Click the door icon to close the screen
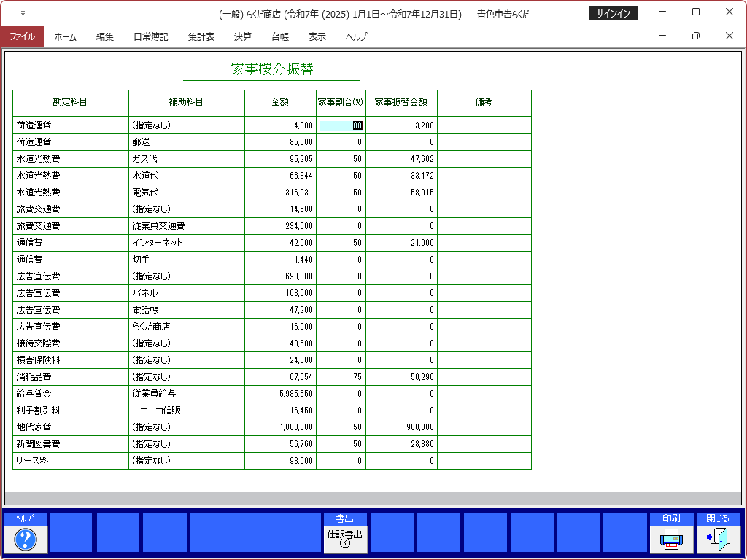Viewport: 747px width, 560px height. click(x=718, y=539)
